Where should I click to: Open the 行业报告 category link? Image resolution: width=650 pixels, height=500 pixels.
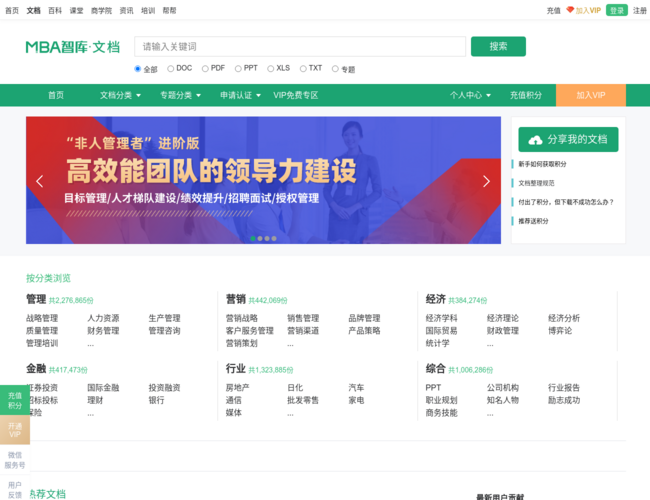pos(564,388)
